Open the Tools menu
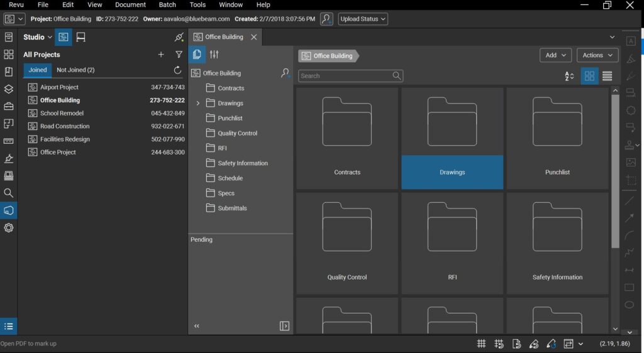This screenshot has width=644, height=353. point(197,5)
